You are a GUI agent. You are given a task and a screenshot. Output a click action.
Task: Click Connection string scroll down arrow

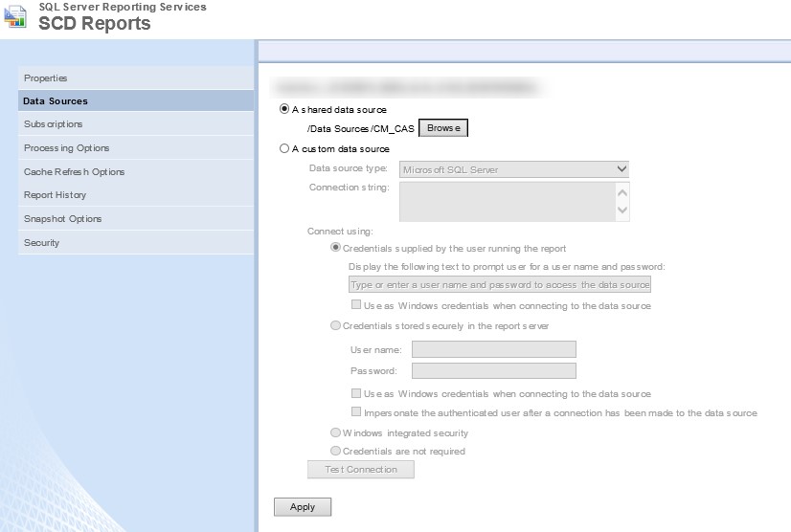point(622,210)
